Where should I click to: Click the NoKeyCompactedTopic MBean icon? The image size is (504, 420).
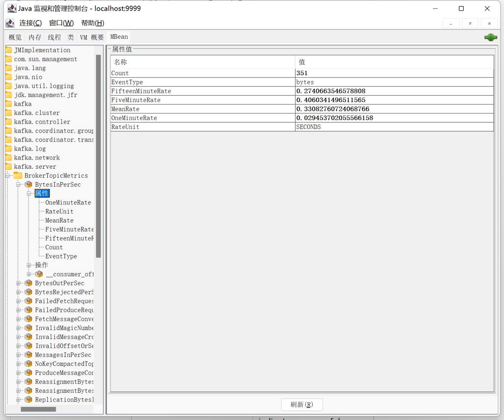[x=29, y=364]
